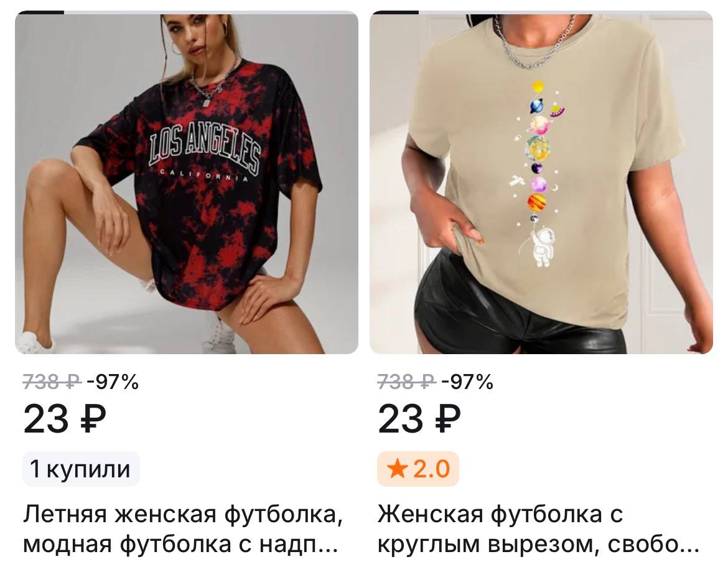Click the crossed-out 738 ₽ price on beige shirt

point(407,382)
